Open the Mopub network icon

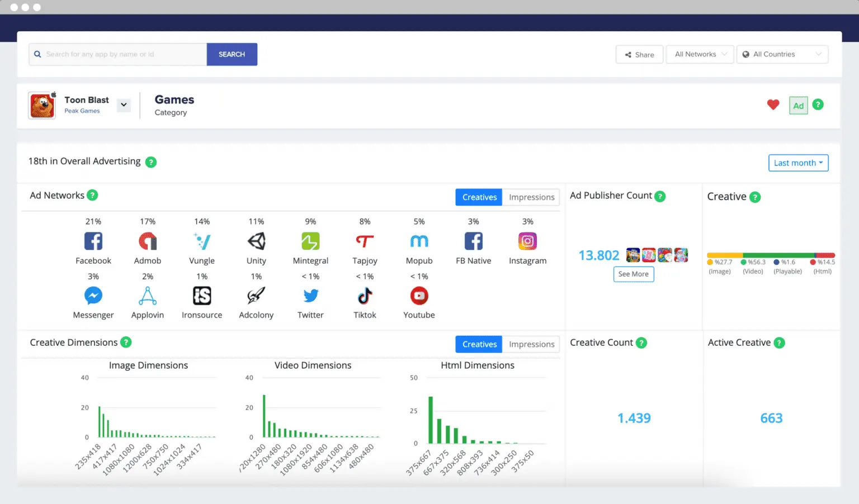419,241
